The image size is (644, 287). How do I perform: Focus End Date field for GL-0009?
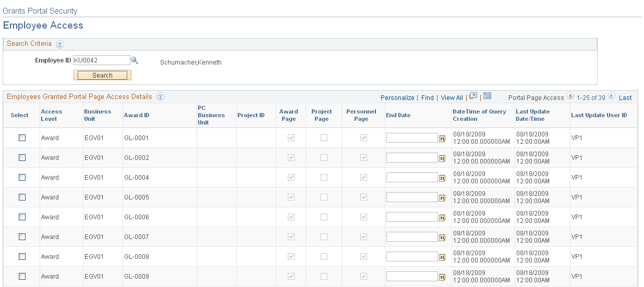pos(412,276)
